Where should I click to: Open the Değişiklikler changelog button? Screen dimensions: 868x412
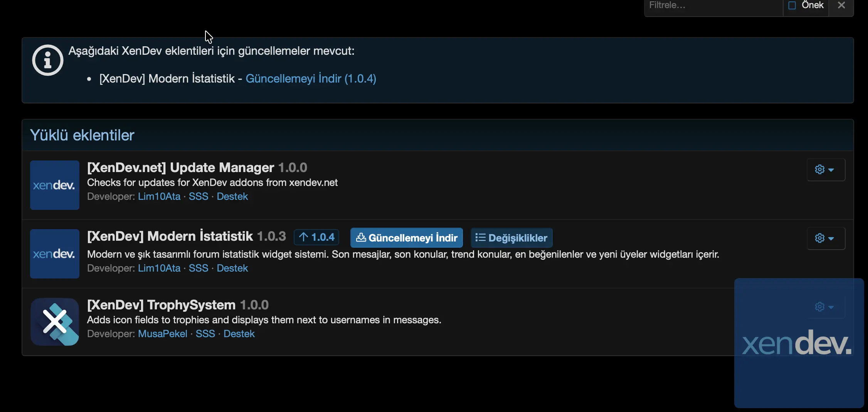click(511, 238)
